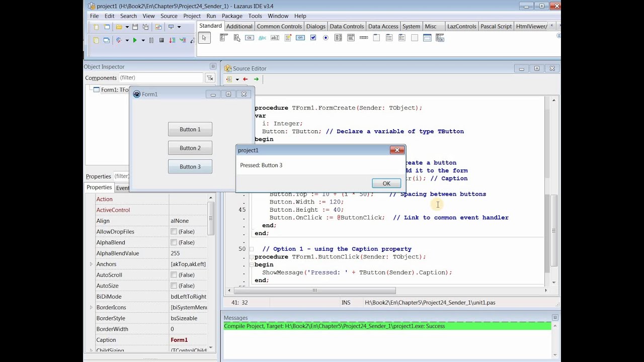Select the TScrollBar palette component
Image resolution: width=644 pixels, height=362 pixels.
[364, 38]
